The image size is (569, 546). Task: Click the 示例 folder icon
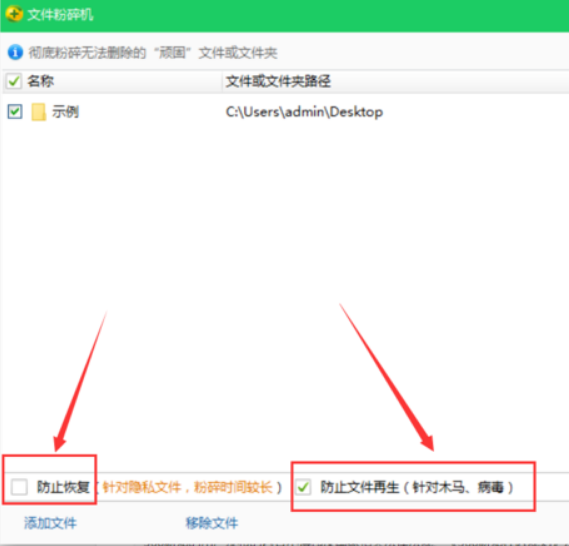[x=38, y=112]
